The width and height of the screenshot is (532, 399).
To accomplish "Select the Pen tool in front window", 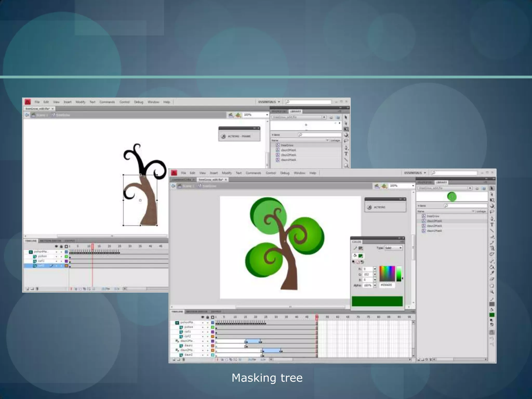I will pos(492,219).
